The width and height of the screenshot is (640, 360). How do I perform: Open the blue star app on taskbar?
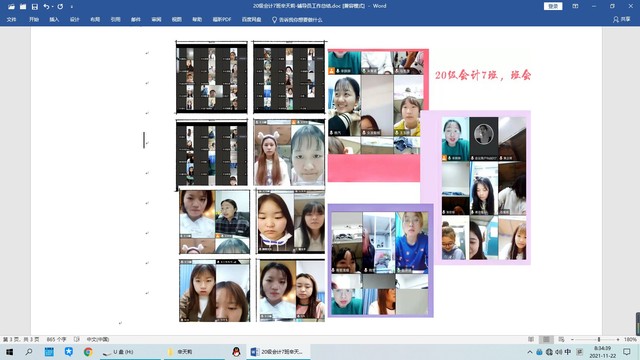69,352
